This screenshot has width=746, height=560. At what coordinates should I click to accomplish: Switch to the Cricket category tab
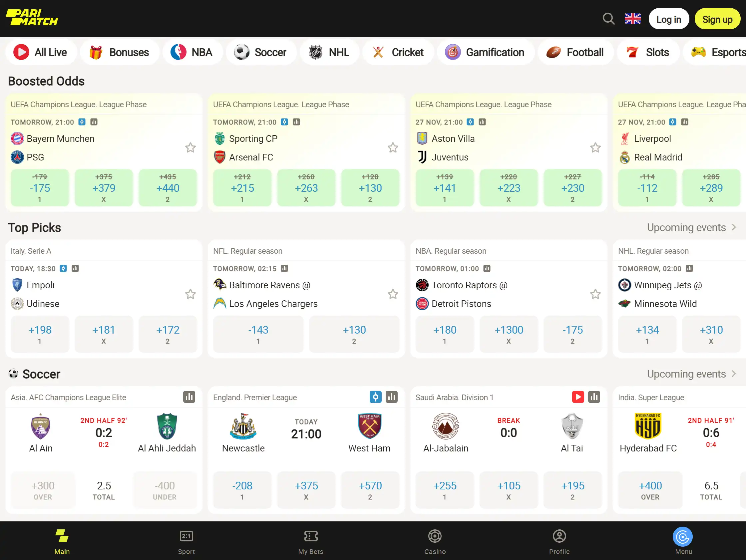click(x=398, y=52)
